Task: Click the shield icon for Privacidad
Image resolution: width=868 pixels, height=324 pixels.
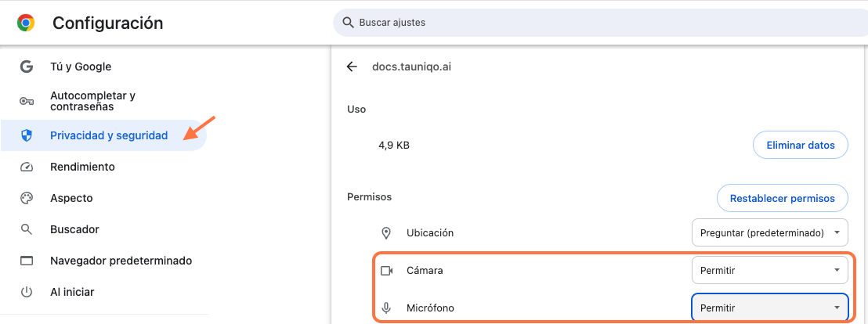Action: [27, 135]
